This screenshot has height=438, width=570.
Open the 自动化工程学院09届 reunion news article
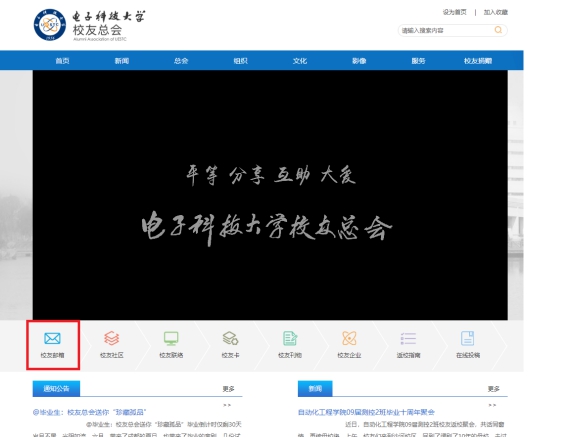click(x=366, y=412)
